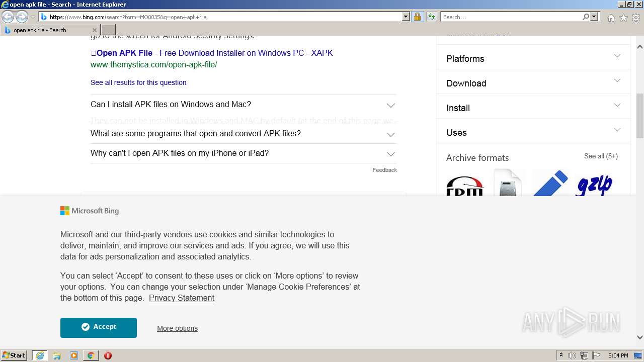Open the www.themystica.com/open-apk-file/ URL
The image size is (644, 362).
point(153,64)
